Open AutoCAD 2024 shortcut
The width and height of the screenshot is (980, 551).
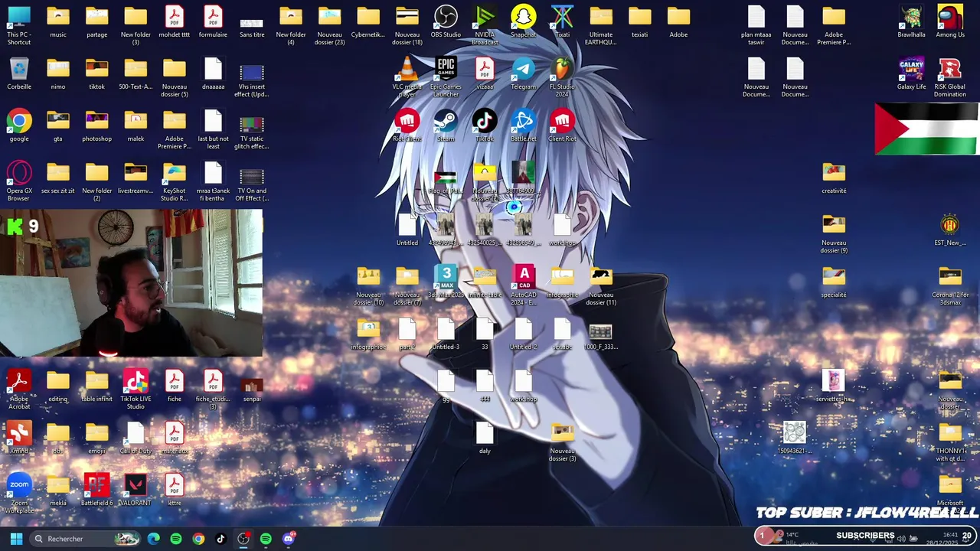tap(524, 285)
